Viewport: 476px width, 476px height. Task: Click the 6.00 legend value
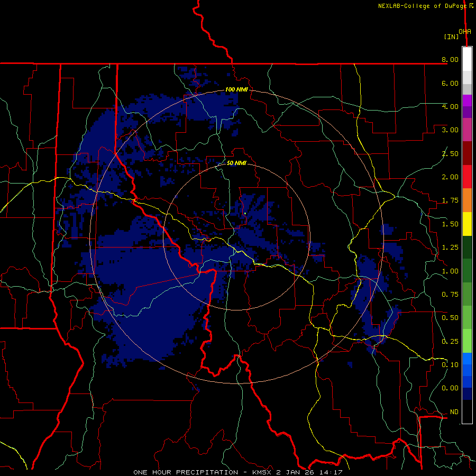450,83
